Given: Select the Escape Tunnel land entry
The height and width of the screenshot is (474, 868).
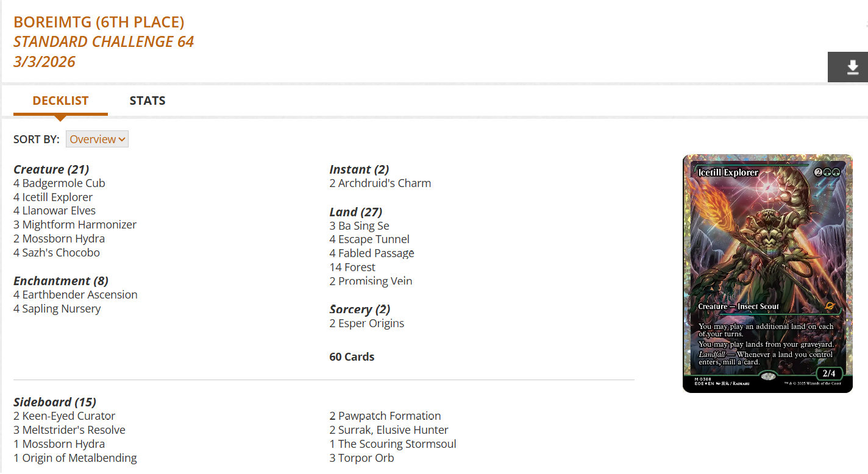Looking at the screenshot, I should (374, 239).
